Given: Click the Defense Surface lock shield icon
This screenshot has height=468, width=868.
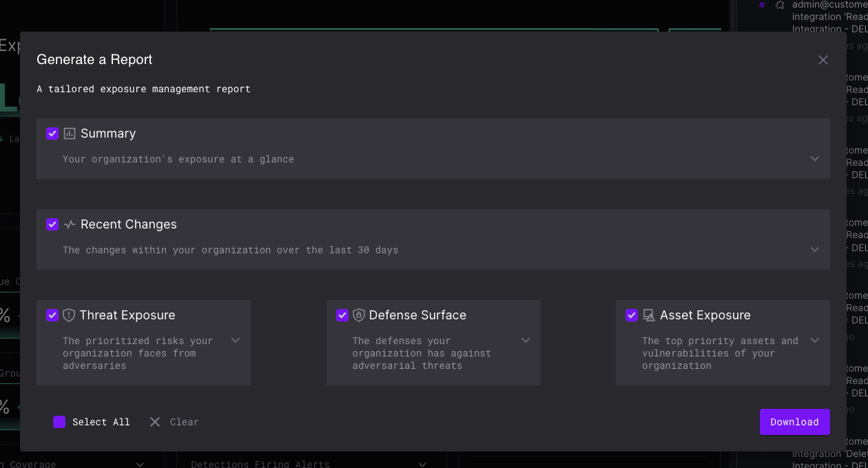Looking at the screenshot, I should (x=358, y=315).
